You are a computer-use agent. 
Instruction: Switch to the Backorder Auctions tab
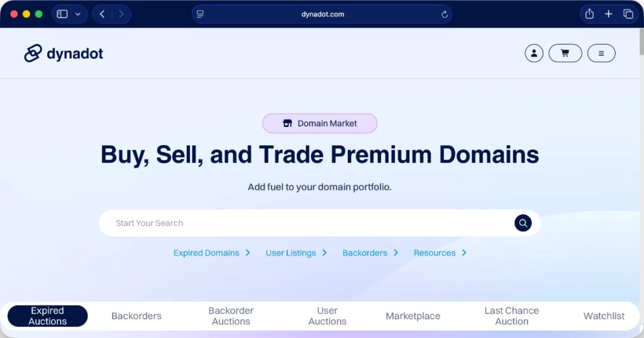[231, 316]
